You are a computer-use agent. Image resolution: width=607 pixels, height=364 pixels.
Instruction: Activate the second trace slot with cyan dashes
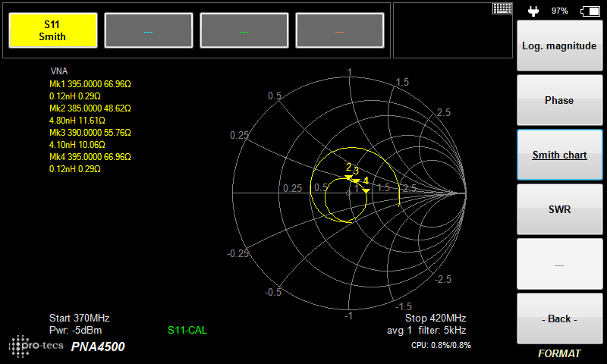tap(148, 30)
